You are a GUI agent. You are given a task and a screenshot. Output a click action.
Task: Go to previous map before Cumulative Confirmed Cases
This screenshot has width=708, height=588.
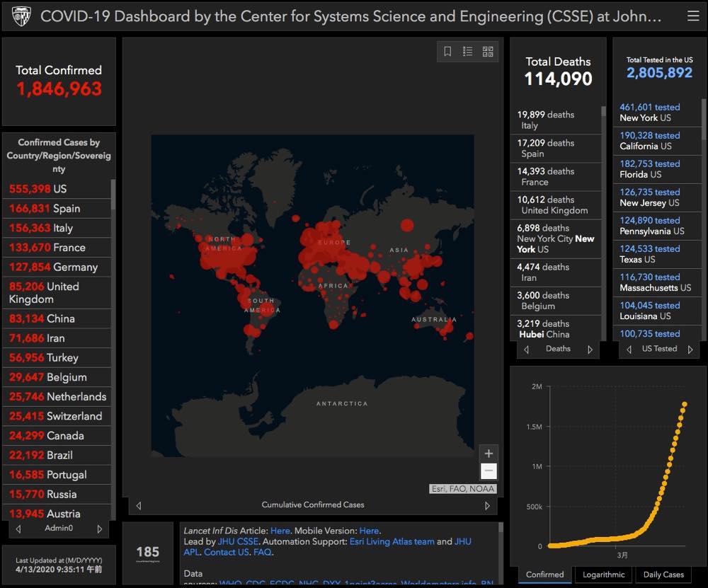click(139, 505)
